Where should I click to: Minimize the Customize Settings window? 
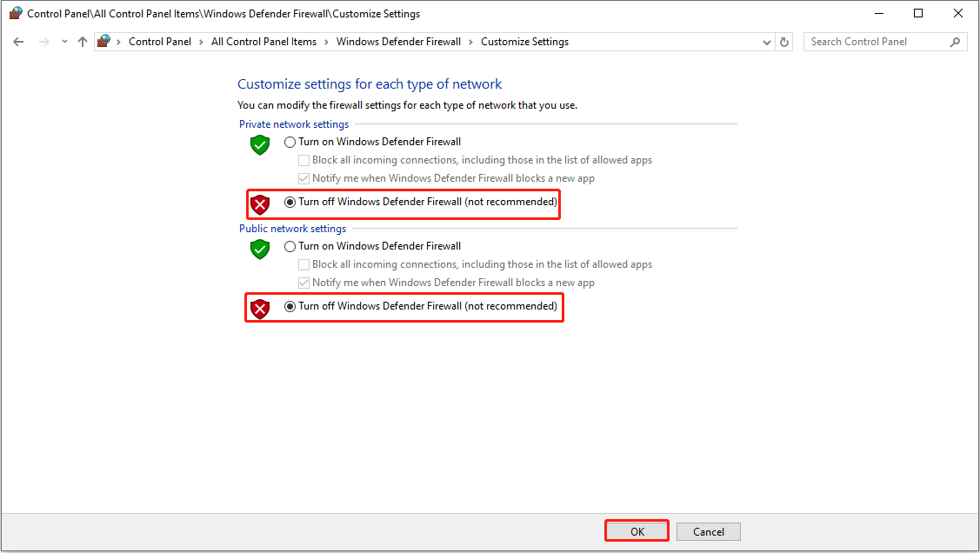[879, 13]
